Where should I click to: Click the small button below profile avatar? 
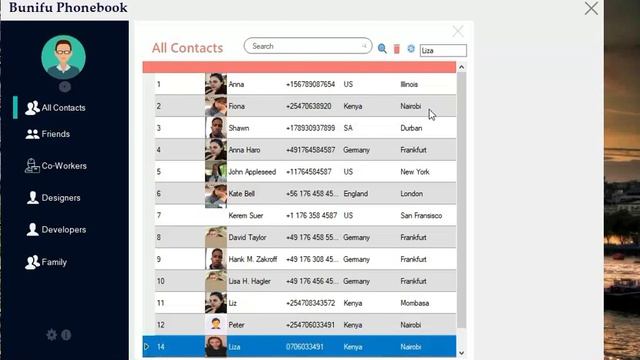point(64,87)
